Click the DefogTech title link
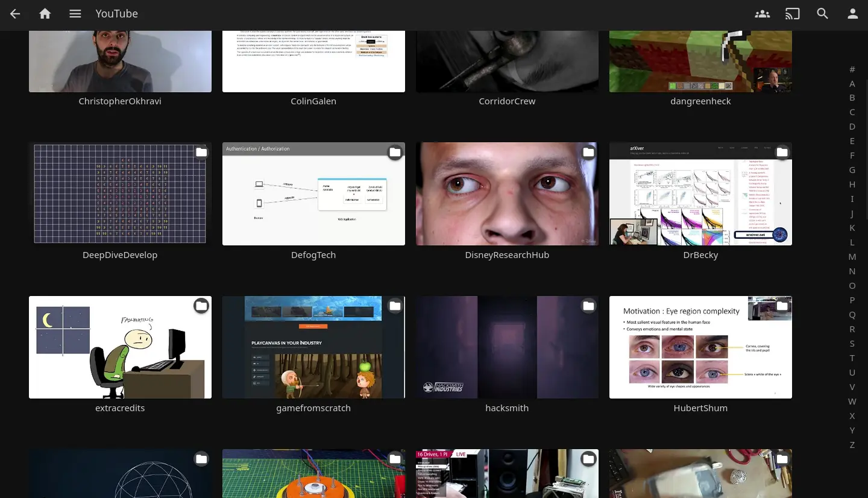The image size is (868, 498). 313,255
